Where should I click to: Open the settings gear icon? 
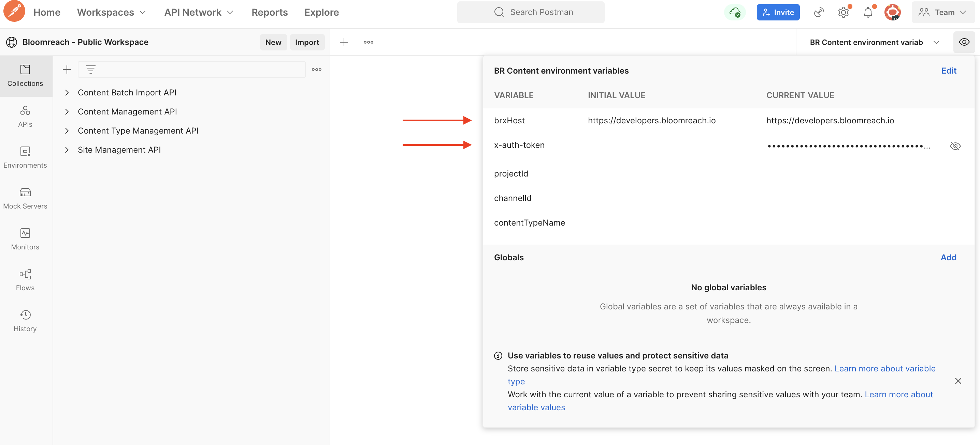843,12
